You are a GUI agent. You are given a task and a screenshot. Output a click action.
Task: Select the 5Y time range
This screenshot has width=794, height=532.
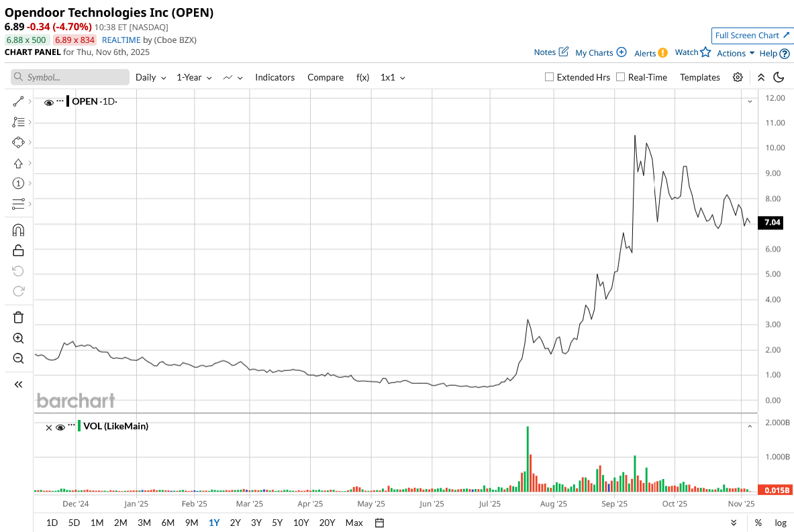point(277,523)
